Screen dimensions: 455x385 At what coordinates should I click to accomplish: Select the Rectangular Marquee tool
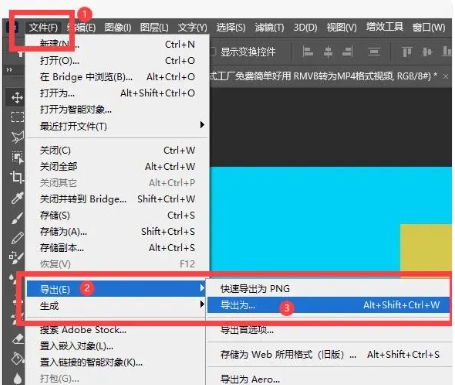[x=17, y=117]
